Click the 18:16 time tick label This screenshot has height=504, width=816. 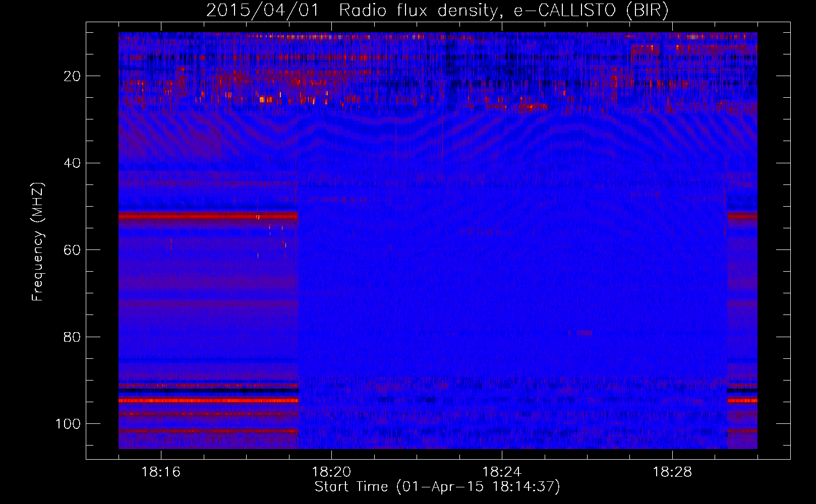[x=161, y=472]
